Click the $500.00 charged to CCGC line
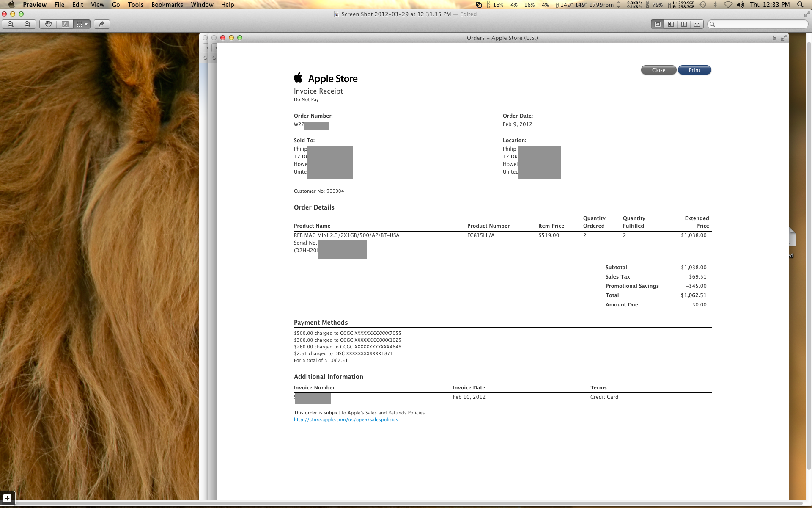 tap(348, 333)
